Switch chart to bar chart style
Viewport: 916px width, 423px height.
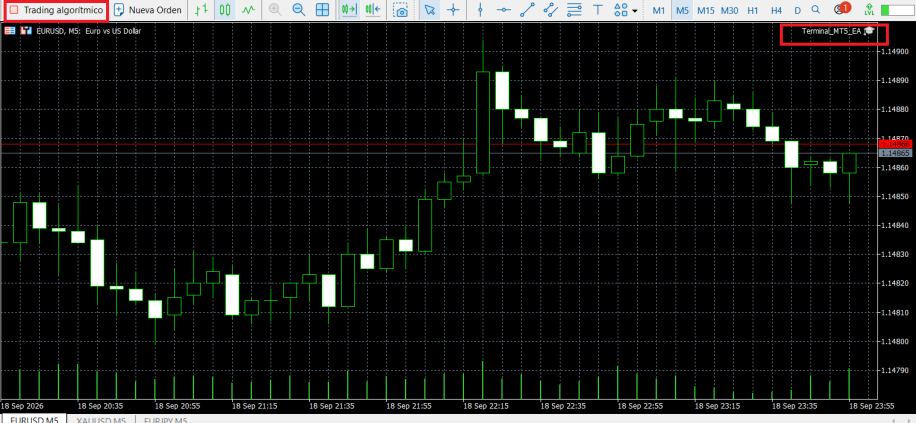(x=202, y=10)
